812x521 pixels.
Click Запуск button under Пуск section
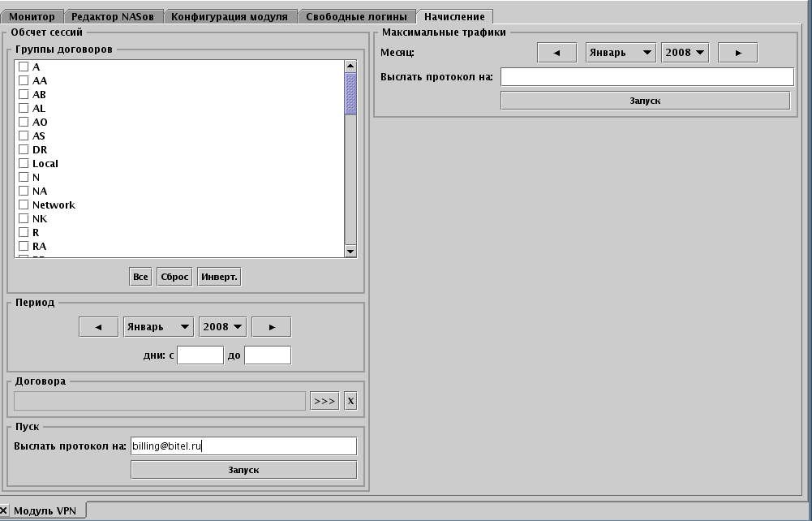click(x=243, y=470)
